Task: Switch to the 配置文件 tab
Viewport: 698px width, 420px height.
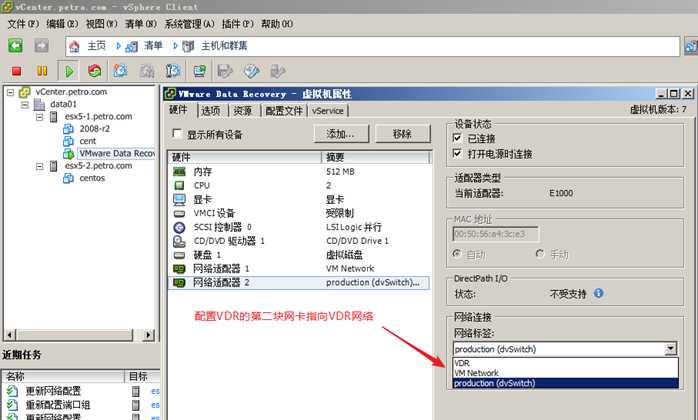Action: click(284, 110)
